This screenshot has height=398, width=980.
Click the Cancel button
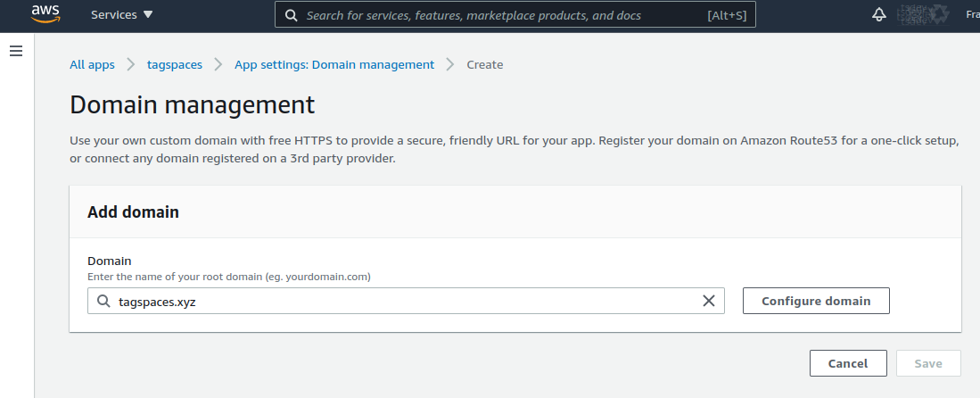[x=847, y=363]
